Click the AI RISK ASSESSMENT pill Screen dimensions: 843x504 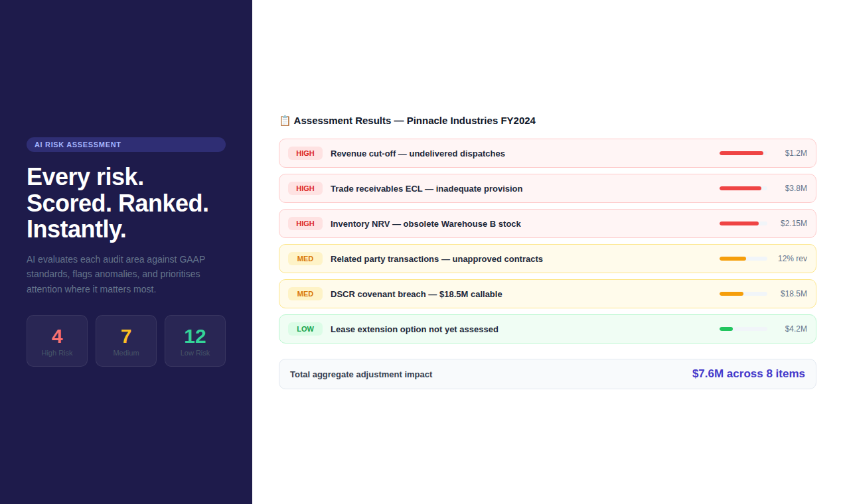(x=125, y=145)
